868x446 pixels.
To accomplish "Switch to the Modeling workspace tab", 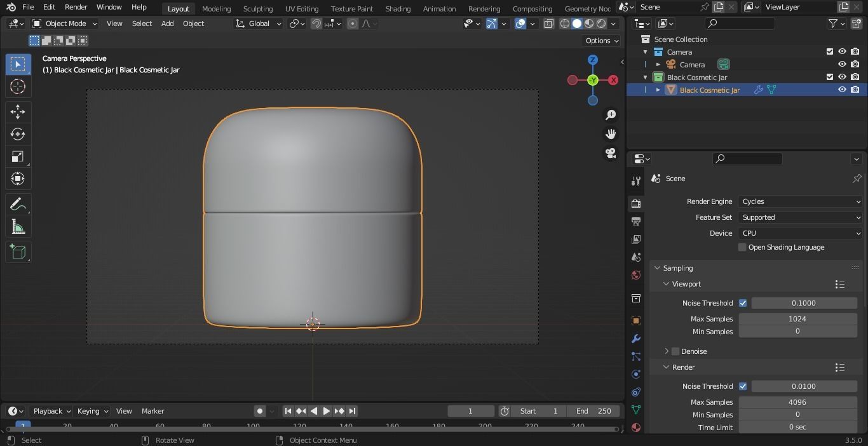I will point(216,9).
